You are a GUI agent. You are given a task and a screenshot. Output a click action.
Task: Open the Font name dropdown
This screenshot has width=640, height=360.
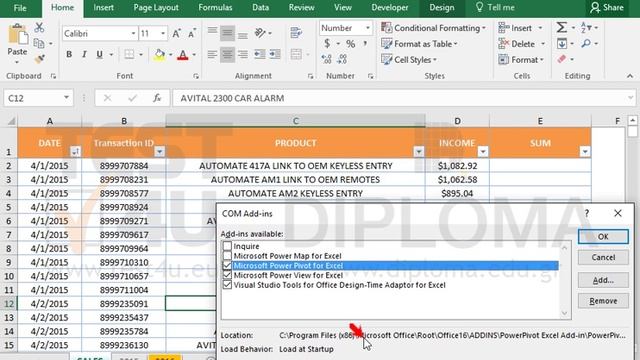(133, 33)
